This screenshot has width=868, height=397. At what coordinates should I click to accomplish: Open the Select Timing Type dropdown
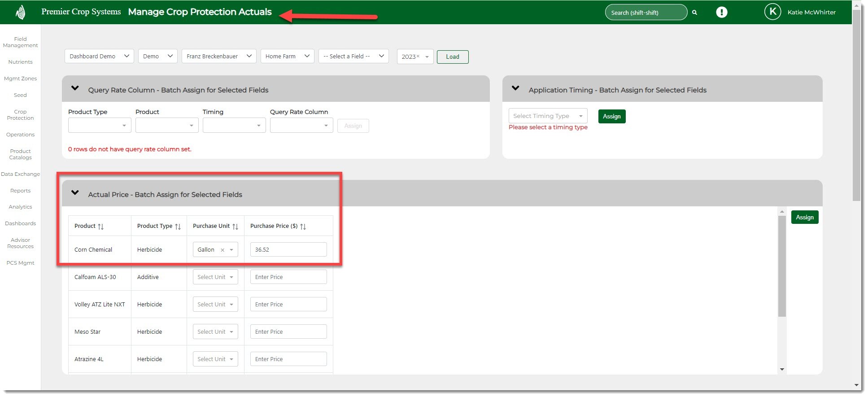click(548, 116)
